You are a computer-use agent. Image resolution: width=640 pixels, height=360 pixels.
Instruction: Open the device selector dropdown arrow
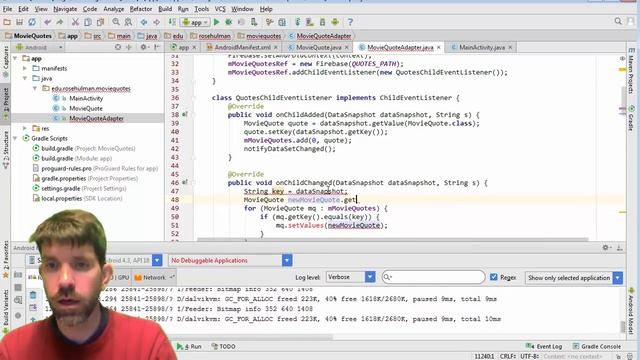tap(157, 260)
